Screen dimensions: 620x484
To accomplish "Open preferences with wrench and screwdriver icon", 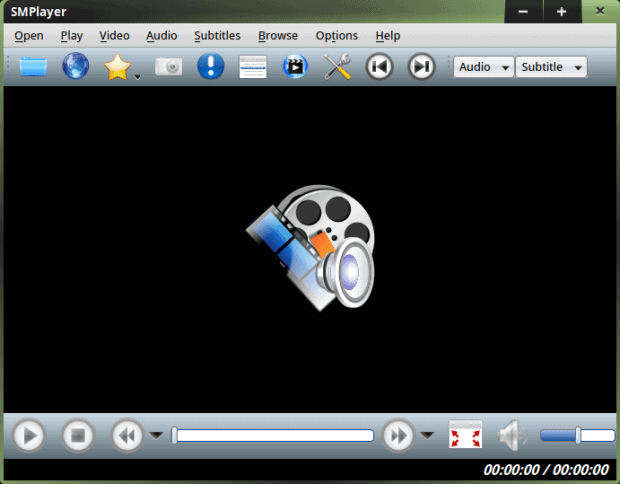I will point(337,66).
